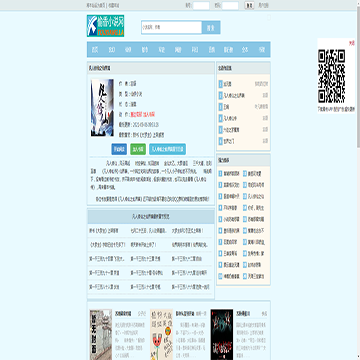
Task: Click the light-blue chapter list button
Action: click(x=167, y=149)
